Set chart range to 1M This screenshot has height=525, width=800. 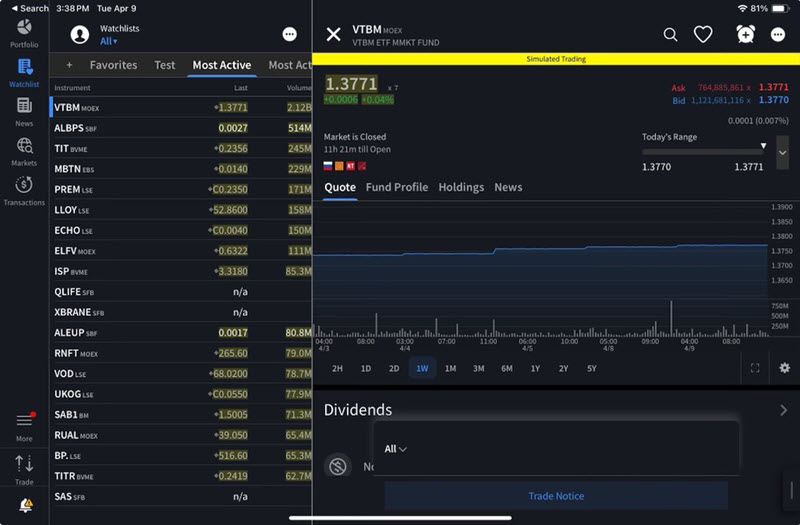click(x=451, y=368)
